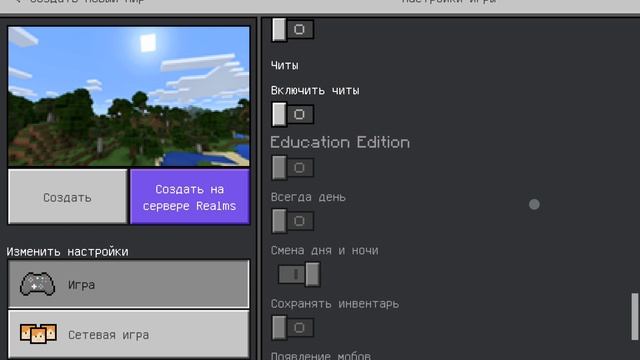Image resolution: width=640 pixels, height=360 pixels.
Task: Click the players icon beside Сетевая игра
Action: pyautogui.click(x=38, y=334)
